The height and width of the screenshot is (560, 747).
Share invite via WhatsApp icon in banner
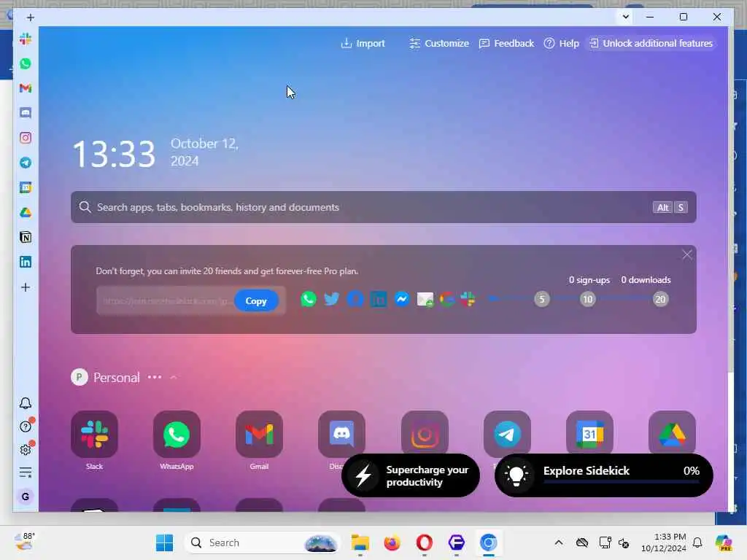(x=309, y=299)
